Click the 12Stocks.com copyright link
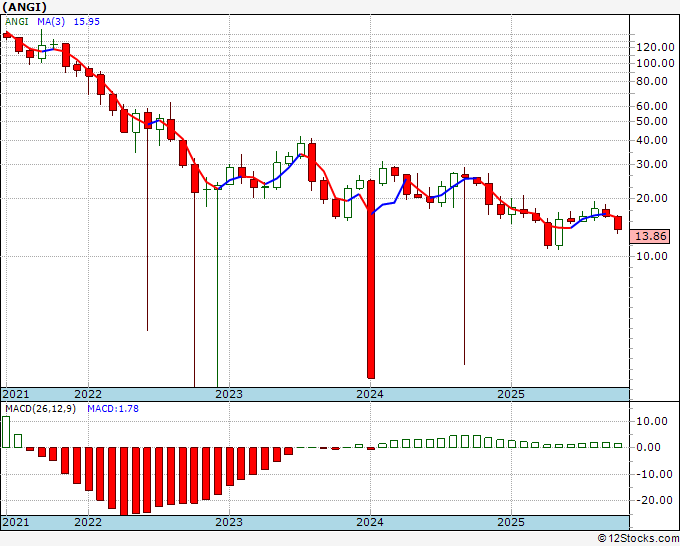 tap(638, 539)
